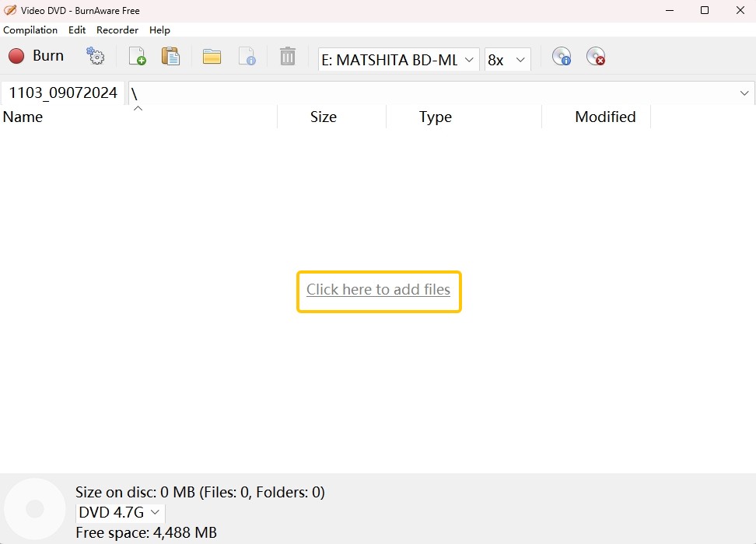
Task: Click the Disc info icon
Action: pos(562,57)
